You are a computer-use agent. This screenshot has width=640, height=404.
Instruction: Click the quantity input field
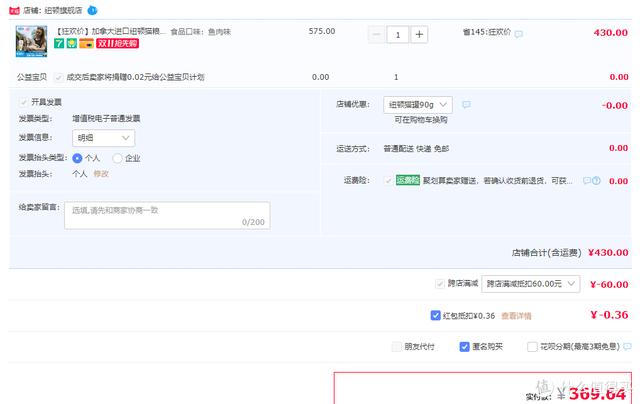[x=398, y=35]
